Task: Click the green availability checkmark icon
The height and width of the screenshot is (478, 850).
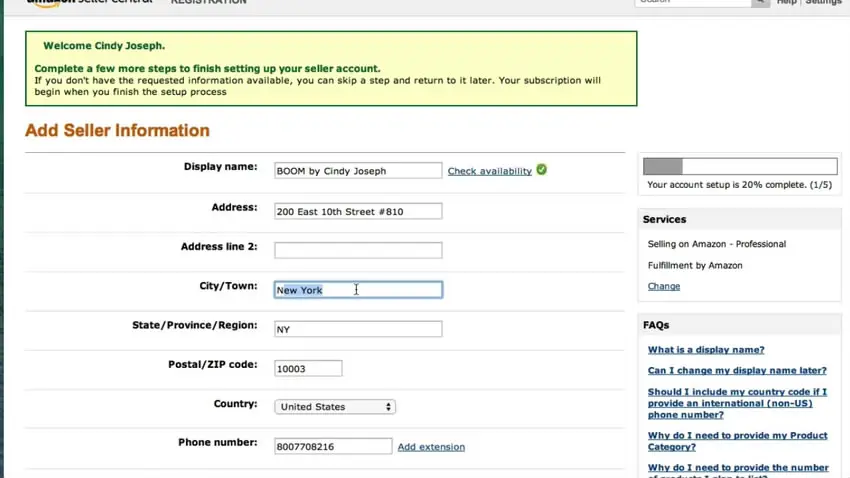Action: pyautogui.click(x=541, y=170)
